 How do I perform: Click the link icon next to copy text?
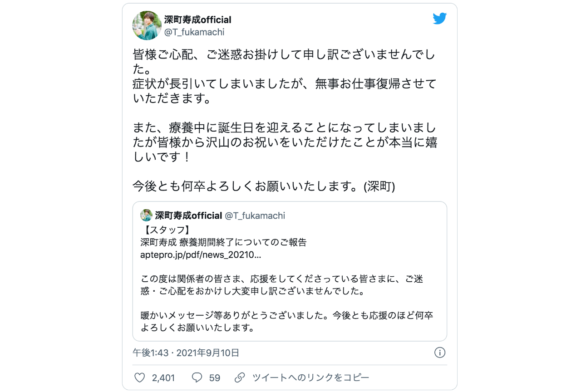[x=239, y=377]
